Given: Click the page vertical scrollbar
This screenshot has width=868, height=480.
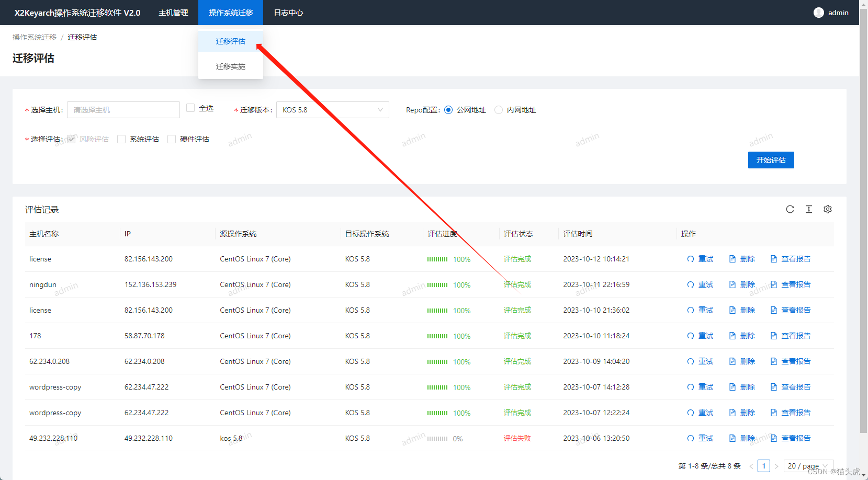Looking at the screenshot, I should point(863,220).
